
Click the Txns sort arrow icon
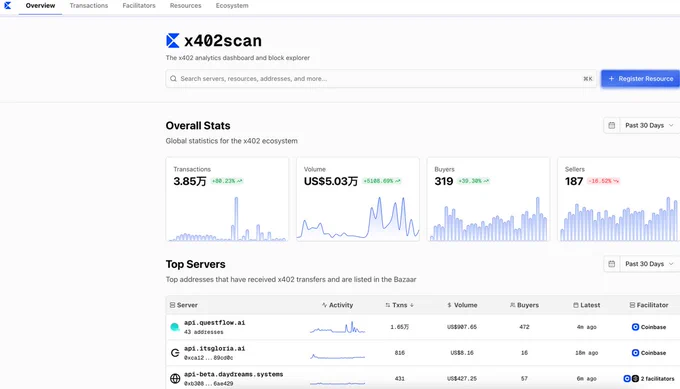tap(412, 305)
